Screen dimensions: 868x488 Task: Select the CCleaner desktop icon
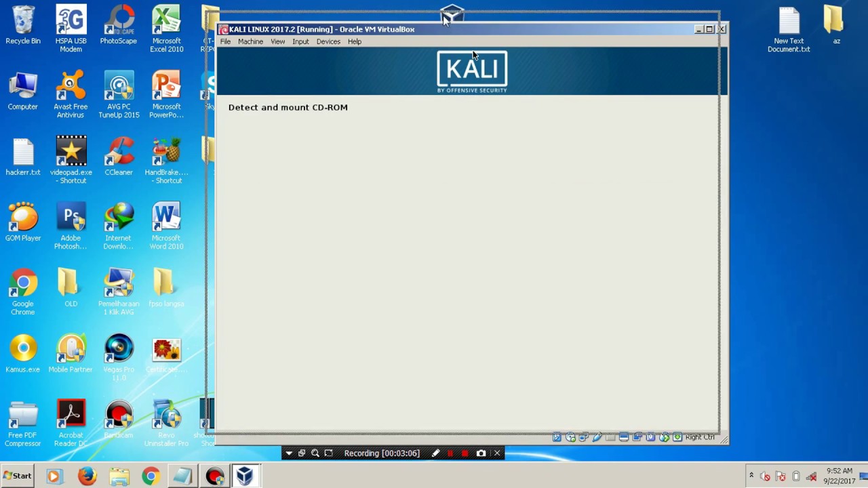tap(119, 157)
